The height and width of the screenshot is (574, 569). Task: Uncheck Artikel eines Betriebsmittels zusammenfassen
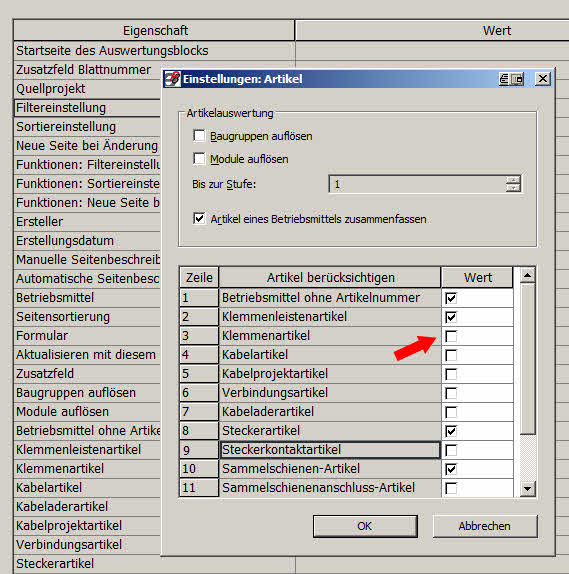[x=199, y=219]
